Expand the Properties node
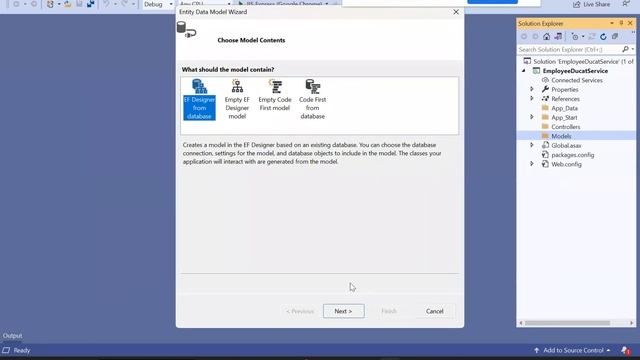Screen dimensions: 640x360 tap(532, 89)
